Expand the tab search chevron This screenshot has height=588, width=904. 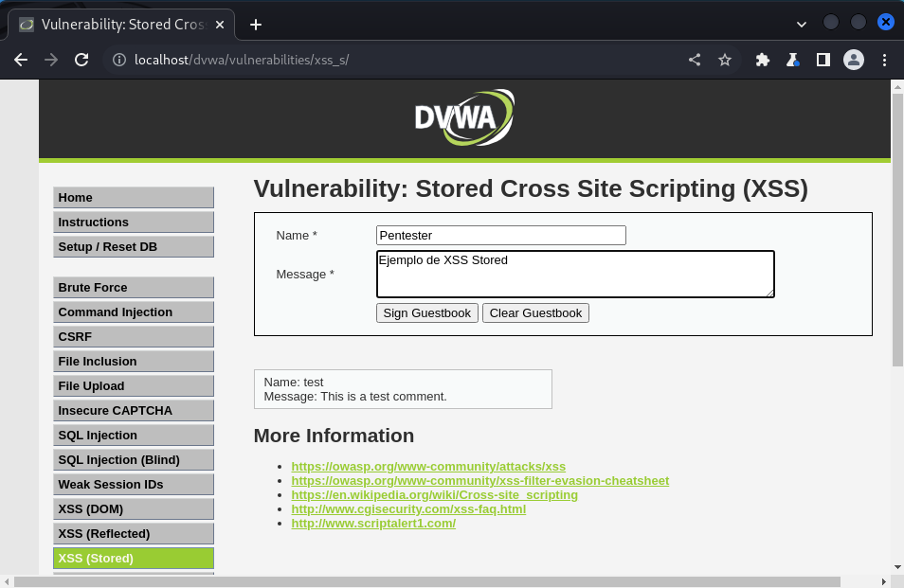[802, 25]
